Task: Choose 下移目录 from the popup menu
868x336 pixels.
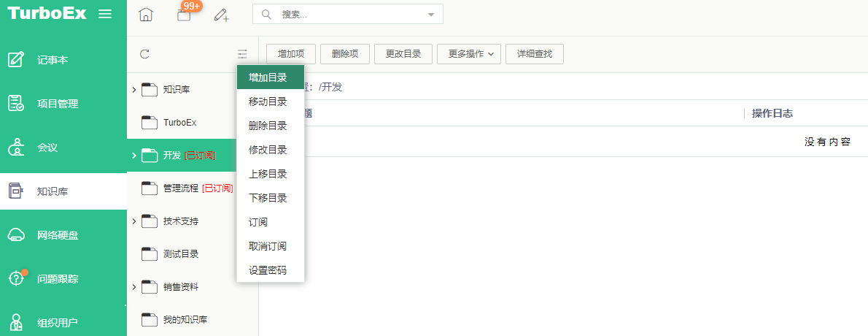Action: pyautogui.click(x=271, y=198)
